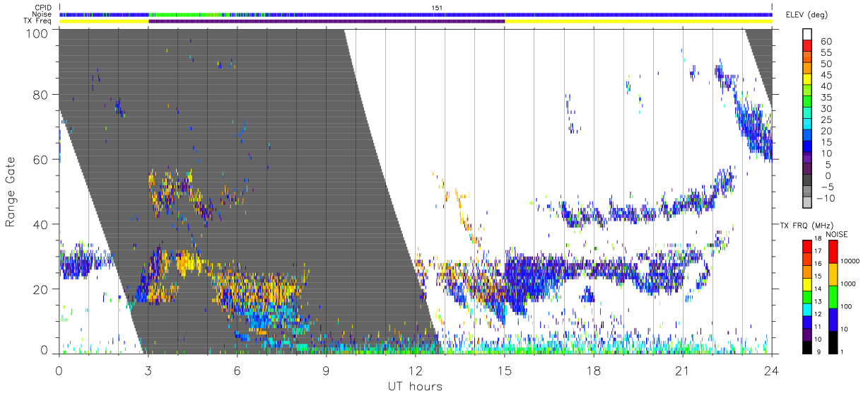Viewport: 868px width, 401px height.
Task: Click the '60' tick on Range Gate axis
Action: point(40,160)
